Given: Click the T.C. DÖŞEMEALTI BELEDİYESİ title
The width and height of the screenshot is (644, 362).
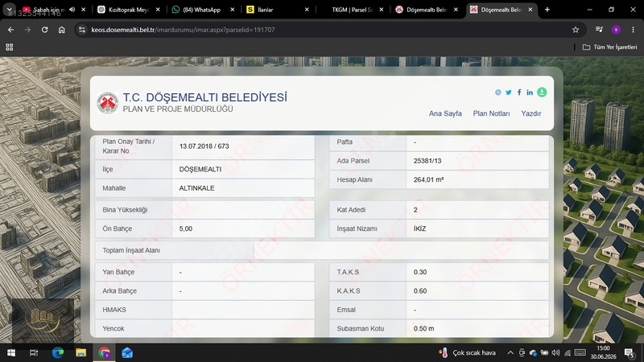Looking at the screenshot, I should click(x=205, y=97).
